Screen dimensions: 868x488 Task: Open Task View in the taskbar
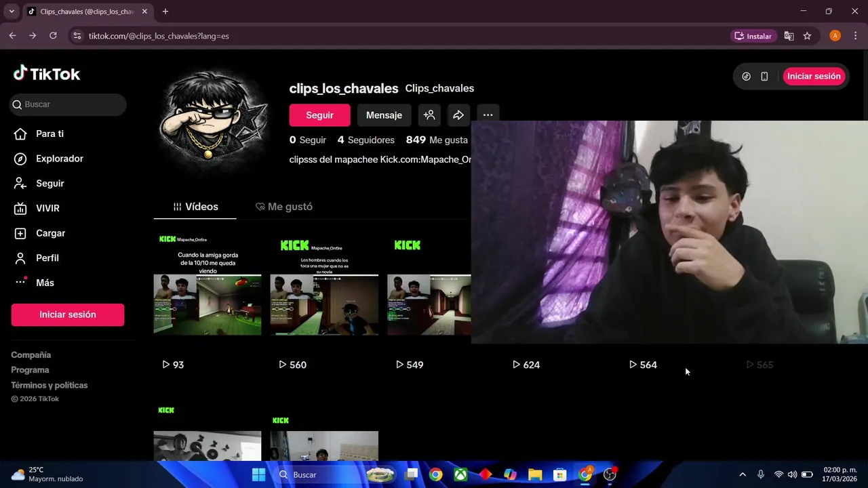(411, 474)
